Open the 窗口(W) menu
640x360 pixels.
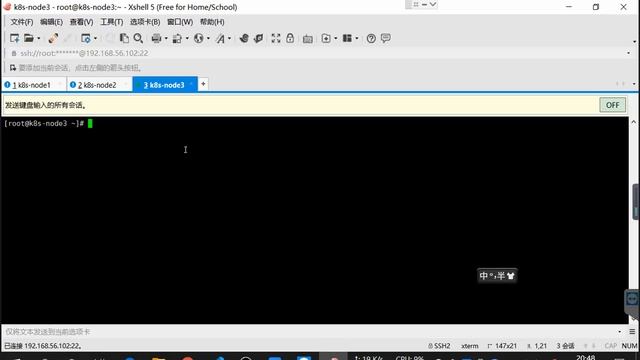[x=180, y=22]
